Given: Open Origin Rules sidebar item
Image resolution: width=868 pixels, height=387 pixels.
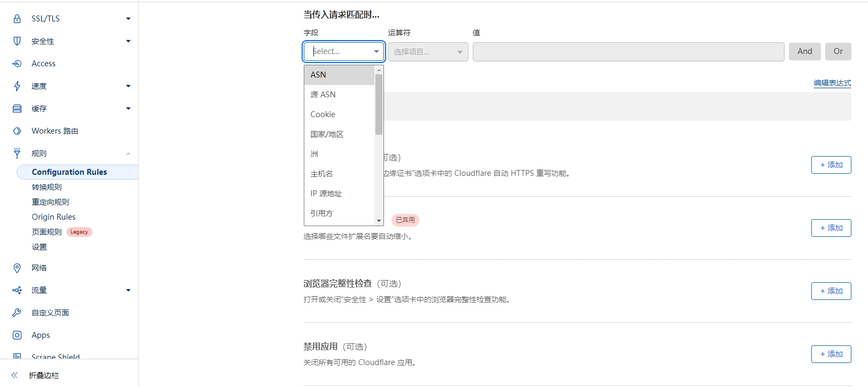Looking at the screenshot, I should point(53,217).
